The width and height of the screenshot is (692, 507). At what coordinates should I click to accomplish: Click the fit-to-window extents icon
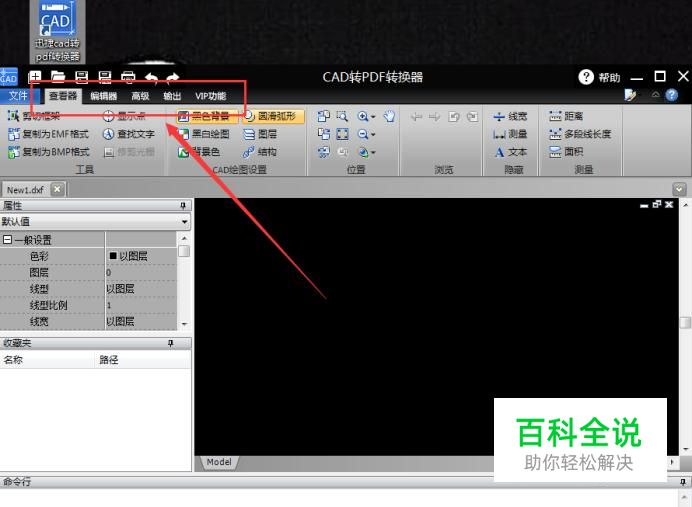coord(342,134)
